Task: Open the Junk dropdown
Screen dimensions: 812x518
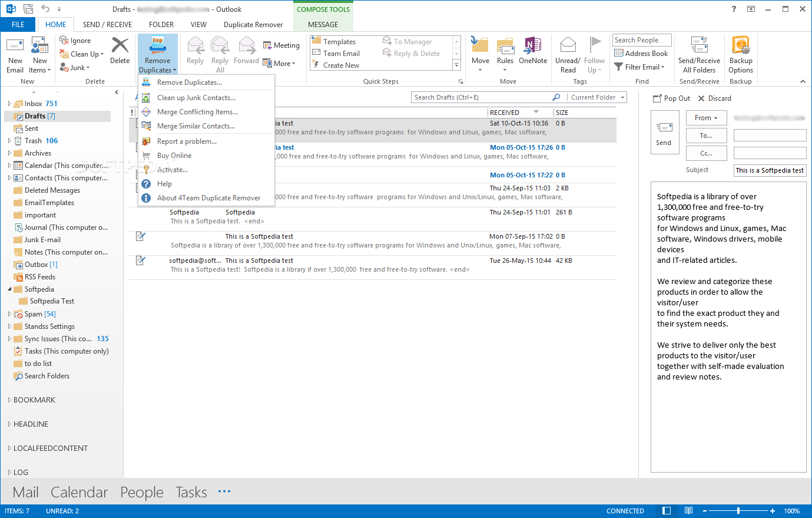Action: pos(75,68)
